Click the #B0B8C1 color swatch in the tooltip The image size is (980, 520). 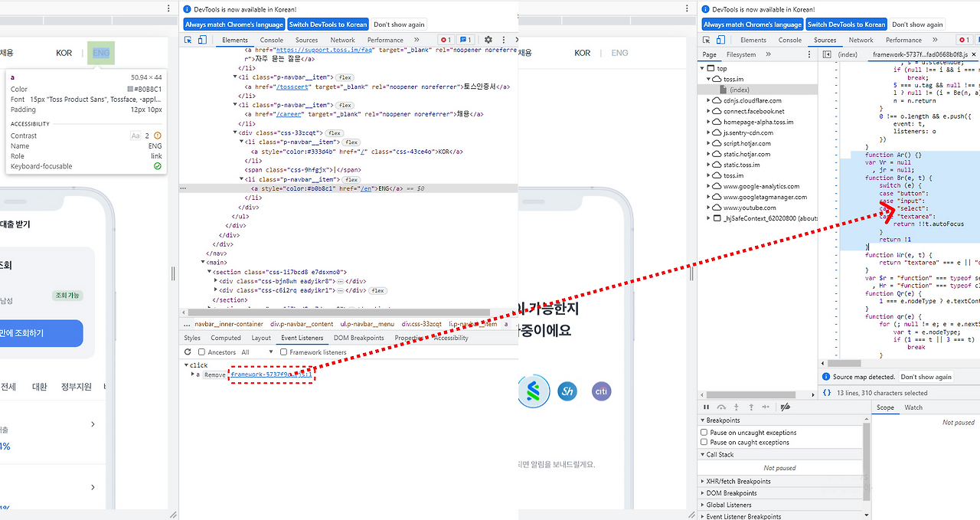tap(131, 90)
